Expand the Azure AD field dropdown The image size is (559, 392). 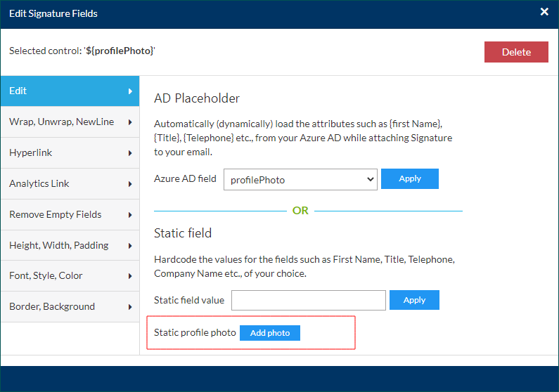(x=300, y=179)
